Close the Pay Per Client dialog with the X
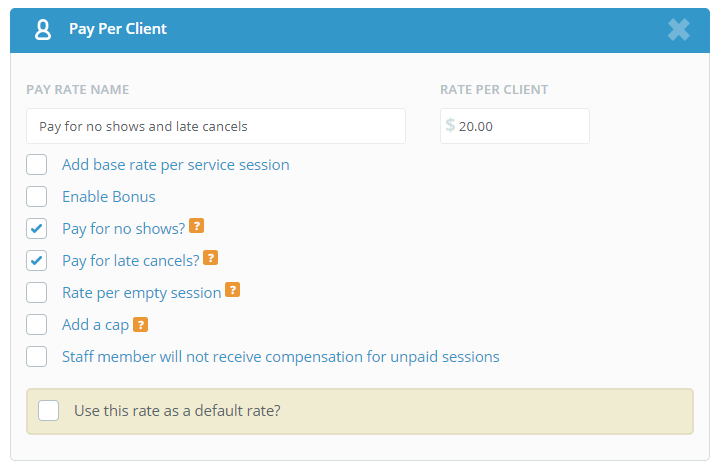717x468 pixels. 679,30
